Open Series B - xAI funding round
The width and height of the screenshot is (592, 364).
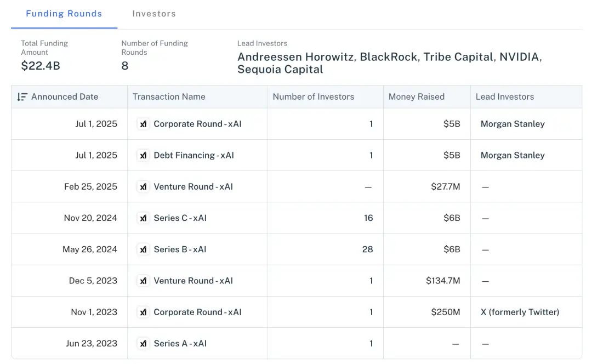(x=180, y=249)
